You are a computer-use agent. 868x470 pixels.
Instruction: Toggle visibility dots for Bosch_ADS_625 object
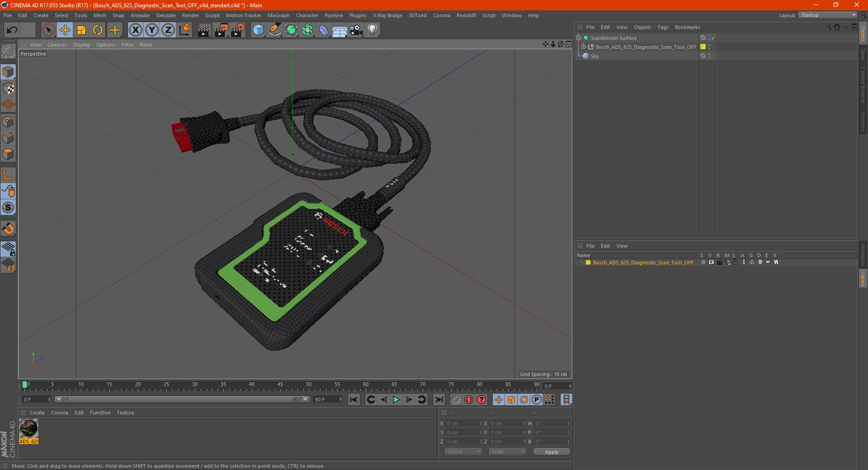(709, 47)
